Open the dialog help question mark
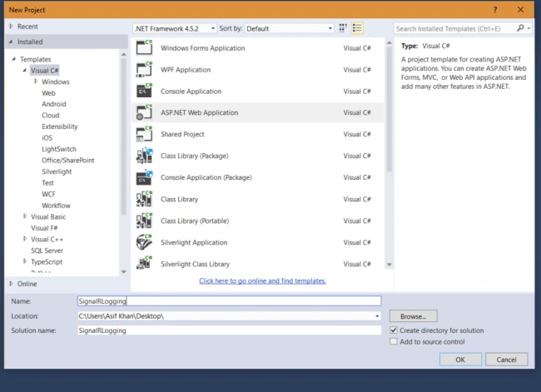Screen dimensions: 541x392 495,10
